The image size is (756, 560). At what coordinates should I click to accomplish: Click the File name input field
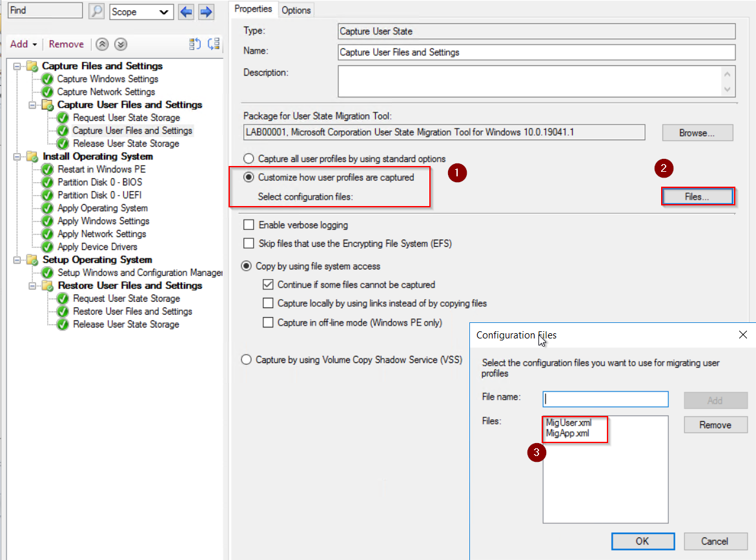(x=606, y=399)
